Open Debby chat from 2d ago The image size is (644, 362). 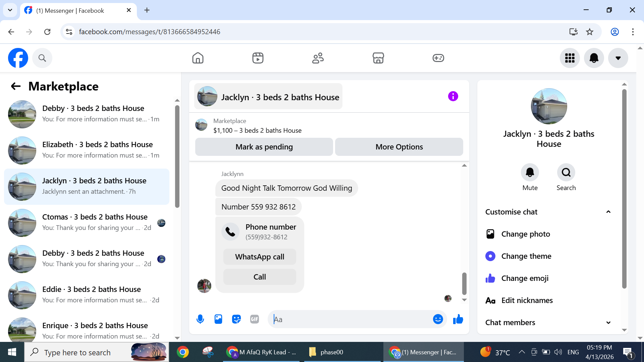coord(87,259)
